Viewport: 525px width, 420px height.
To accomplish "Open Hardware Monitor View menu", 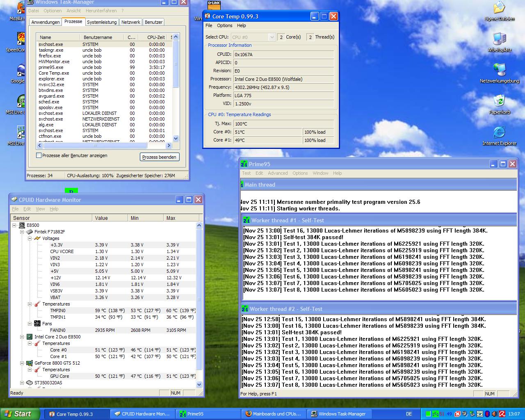I will [x=40, y=209].
